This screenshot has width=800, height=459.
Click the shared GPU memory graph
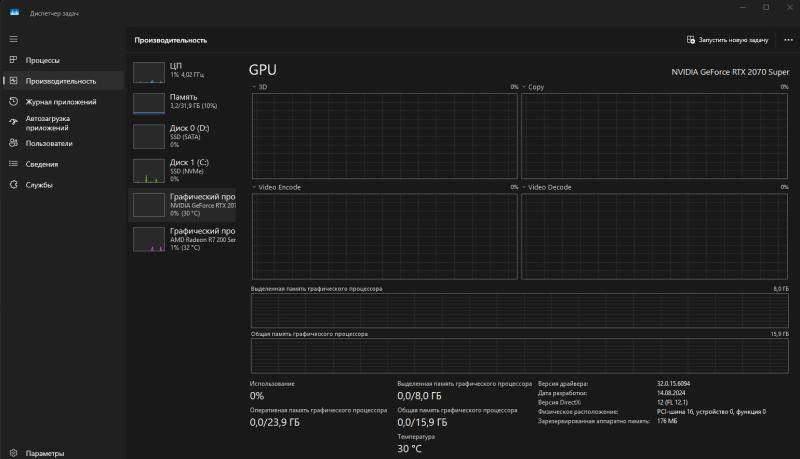519,356
